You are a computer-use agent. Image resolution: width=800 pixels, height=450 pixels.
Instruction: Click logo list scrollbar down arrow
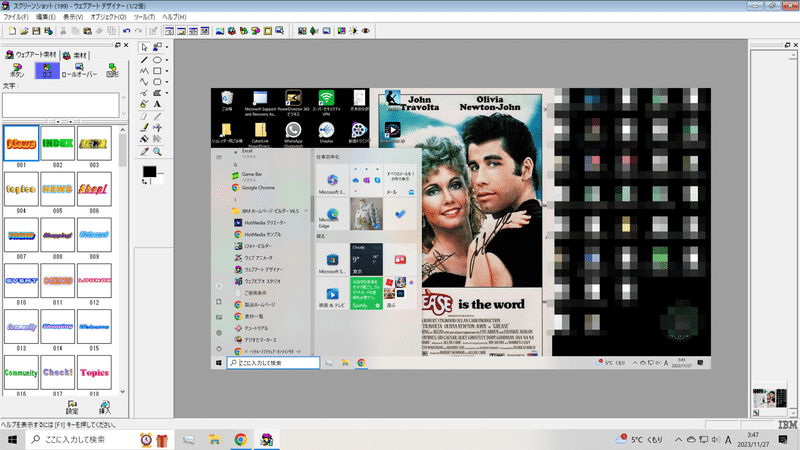click(x=122, y=391)
